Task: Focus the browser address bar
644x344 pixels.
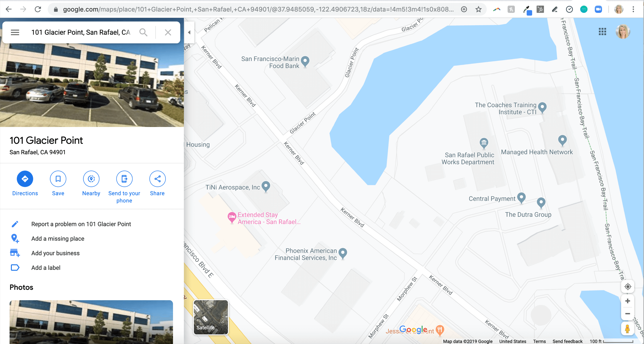Action: (x=258, y=9)
